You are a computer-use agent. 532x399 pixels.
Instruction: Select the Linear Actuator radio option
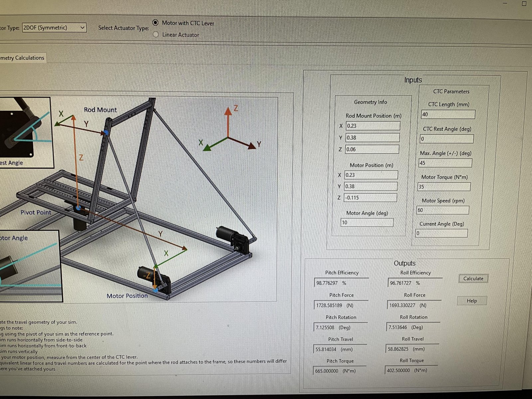pyautogui.click(x=156, y=34)
